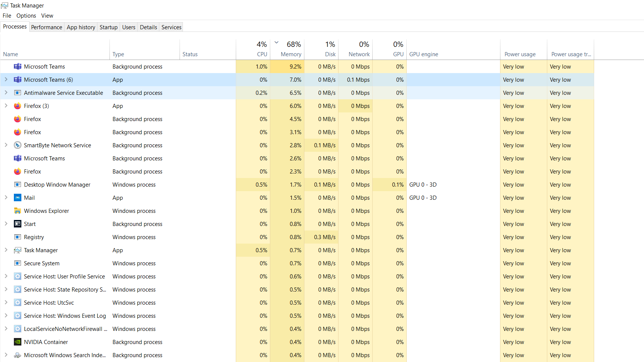Click the Antimalware Service Executable icon
The width and height of the screenshot is (644, 362).
pos(18,93)
